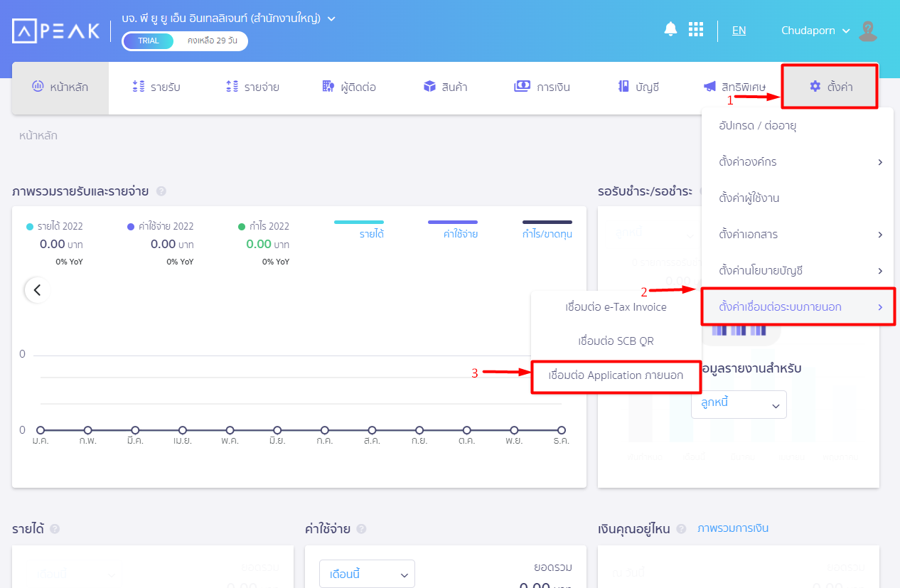Click the building icon for ผู้ติดต่อ
The height and width of the screenshot is (588, 900).
point(328,87)
